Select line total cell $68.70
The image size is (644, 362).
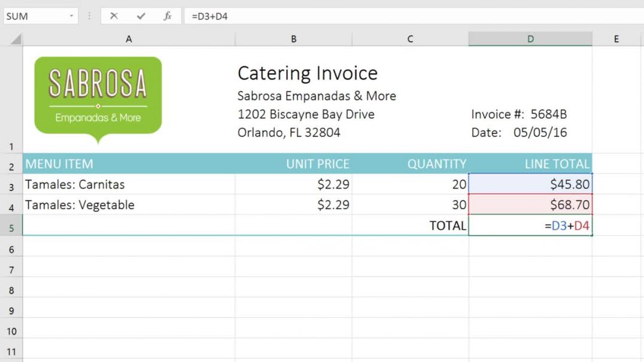[x=530, y=205]
